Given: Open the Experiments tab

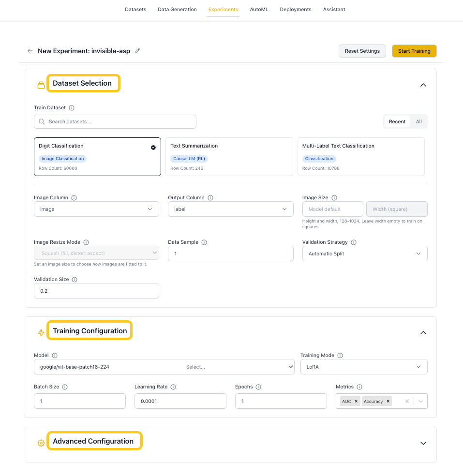Looking at the screenshot, I should tap(223, 9).
